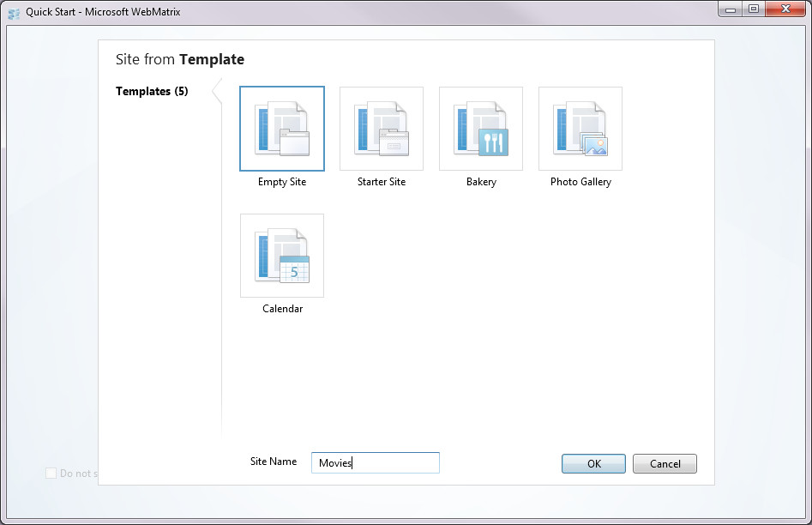
Task: Click into the Site Name input field
Action: (376, 463)
